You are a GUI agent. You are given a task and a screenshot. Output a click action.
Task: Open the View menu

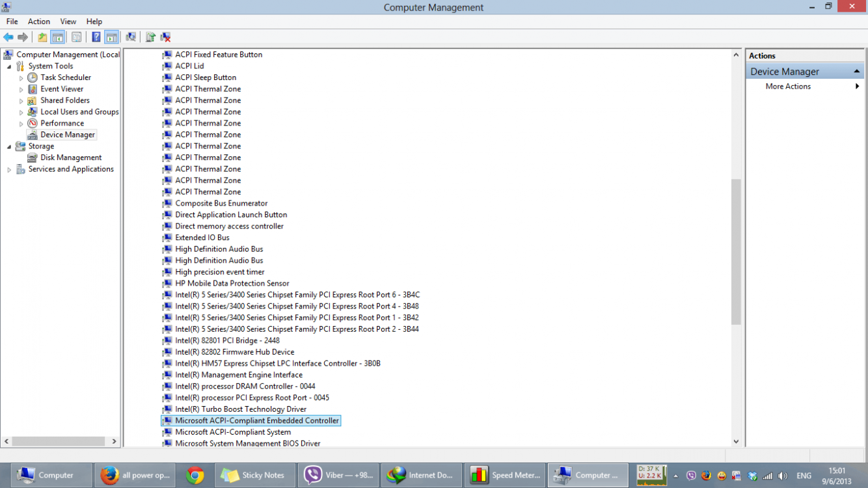[x=68, y=21]
